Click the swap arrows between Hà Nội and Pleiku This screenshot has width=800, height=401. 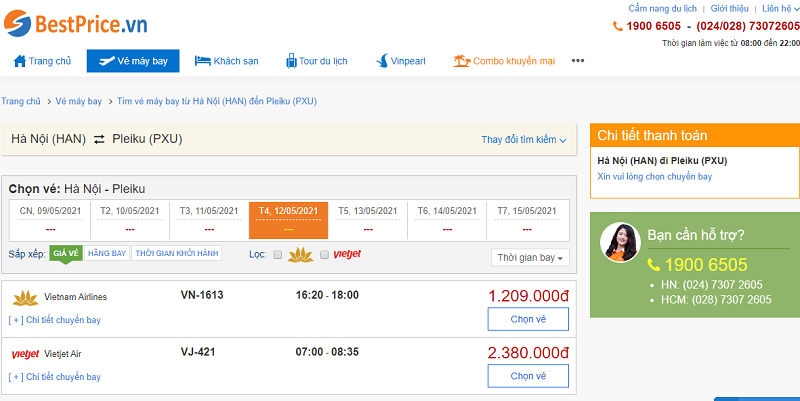[99, 139]
